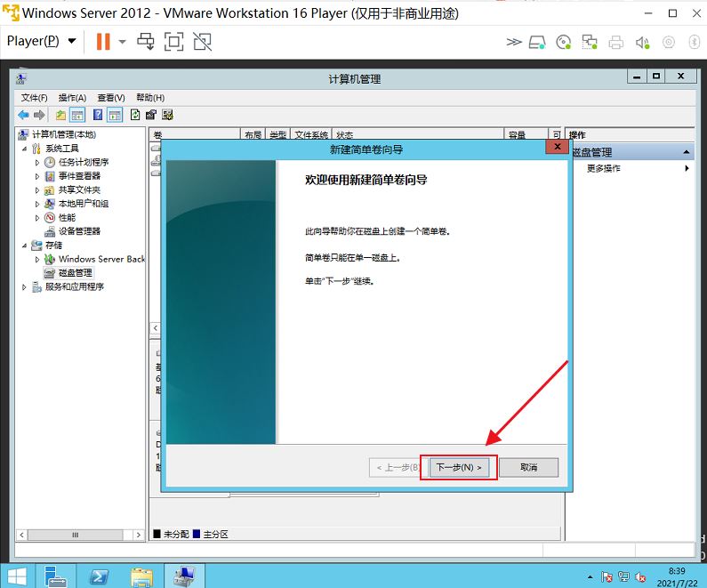The image size is (707, 588).
Task: Select 计算机管理(本地) root node
Action: [63, 134]
